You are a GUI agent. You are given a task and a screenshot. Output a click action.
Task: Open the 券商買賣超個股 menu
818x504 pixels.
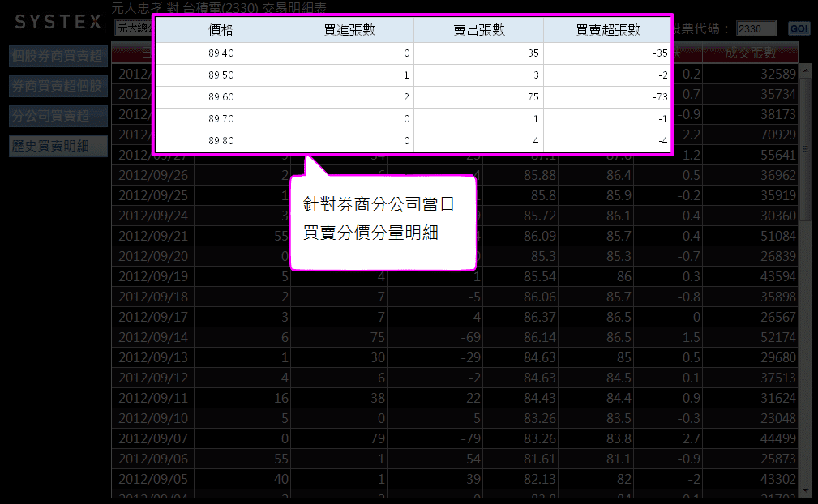pos(58,86)
